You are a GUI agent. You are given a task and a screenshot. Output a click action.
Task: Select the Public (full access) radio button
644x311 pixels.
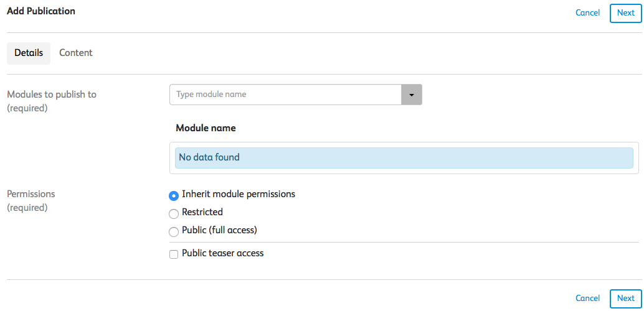(x=174, y=231)
